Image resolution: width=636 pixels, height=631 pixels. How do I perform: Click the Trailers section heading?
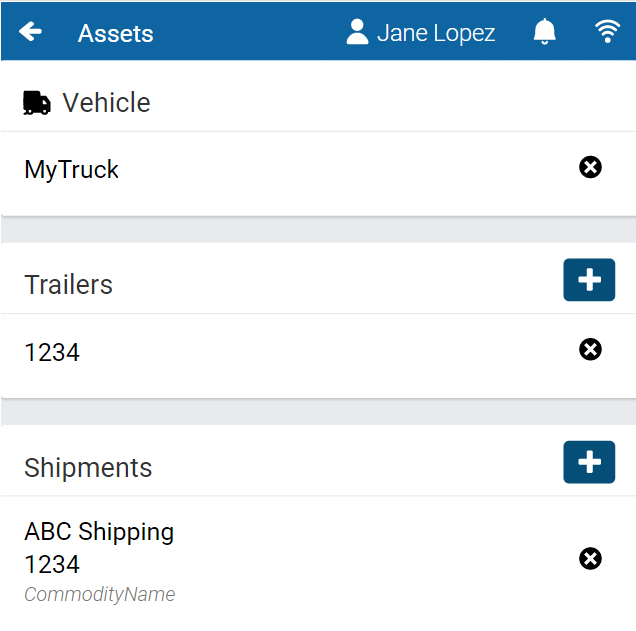coord(68,285)
